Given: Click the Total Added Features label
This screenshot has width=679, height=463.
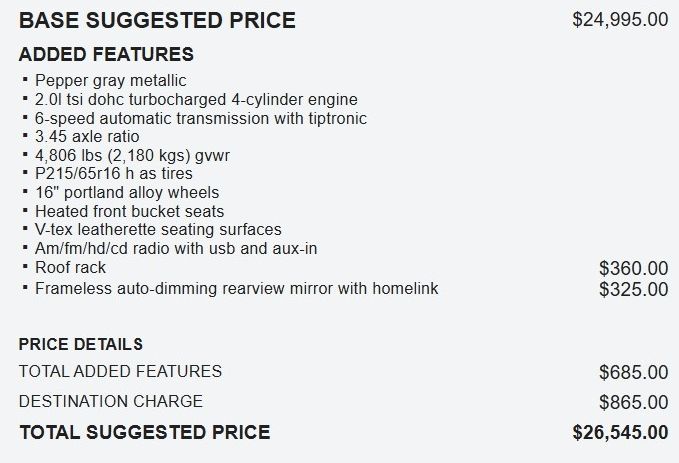Looking at the screenshot, I should pyautogui.click(x=120, y=372).
